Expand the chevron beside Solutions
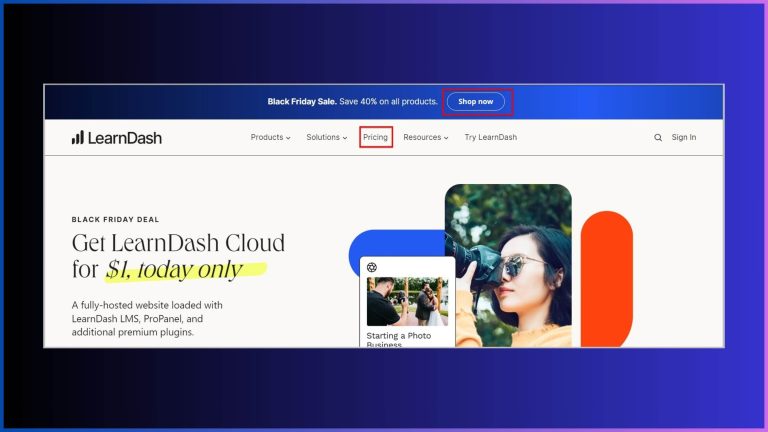The image size is (768, 432). click(x=345, y=138)
